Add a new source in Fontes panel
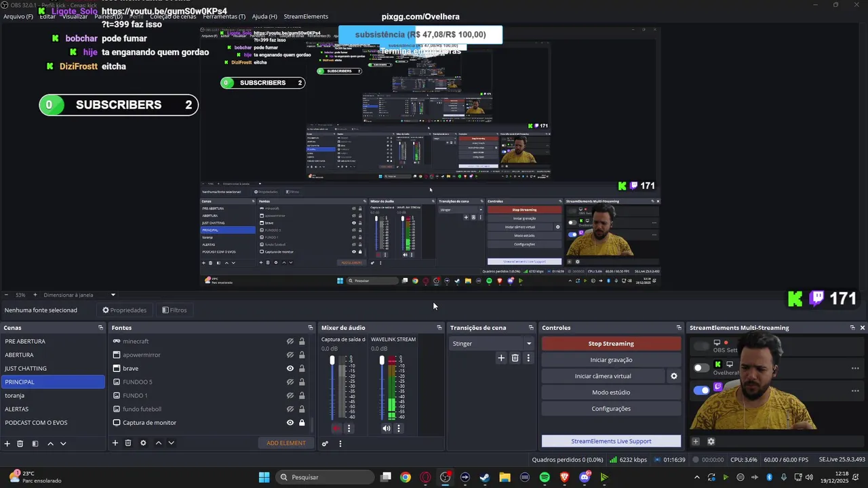 point(115,443)
